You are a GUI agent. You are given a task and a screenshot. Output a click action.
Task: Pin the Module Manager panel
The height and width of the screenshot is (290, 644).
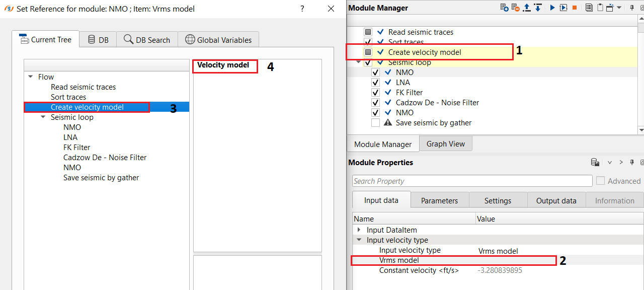(x=632, y=8)
